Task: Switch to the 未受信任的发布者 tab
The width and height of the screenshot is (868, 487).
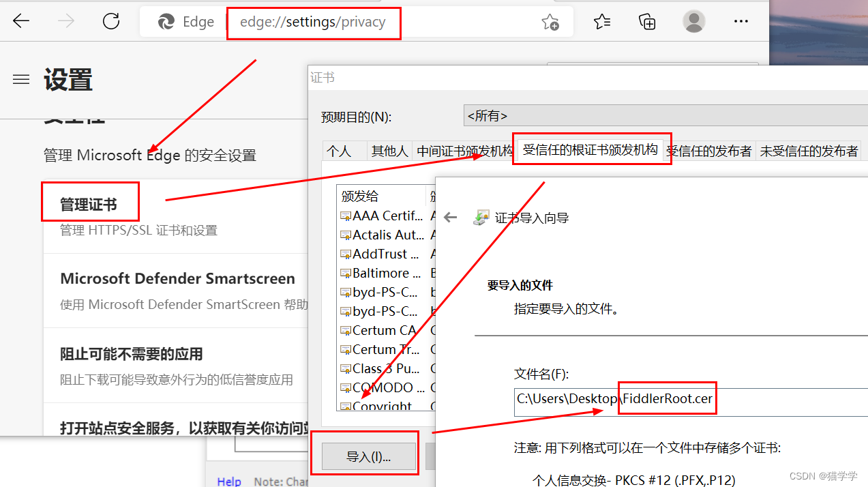Action: (809, 151)
